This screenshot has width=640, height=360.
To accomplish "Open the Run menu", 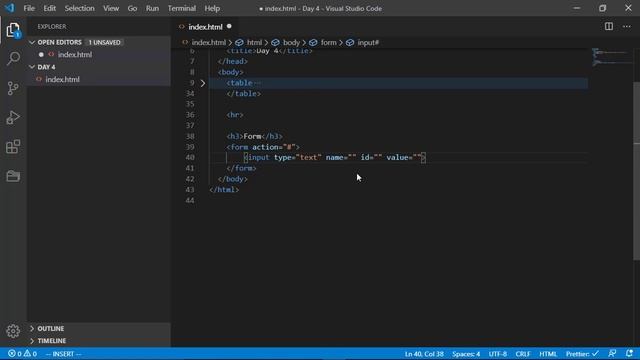I will tap(152, 8).
